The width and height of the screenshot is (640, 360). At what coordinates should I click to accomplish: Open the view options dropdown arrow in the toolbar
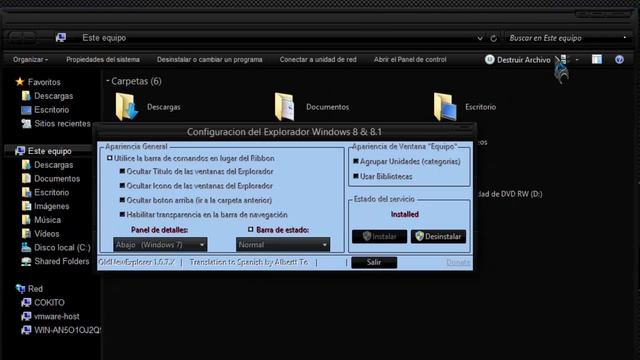[x=577, y=60]
